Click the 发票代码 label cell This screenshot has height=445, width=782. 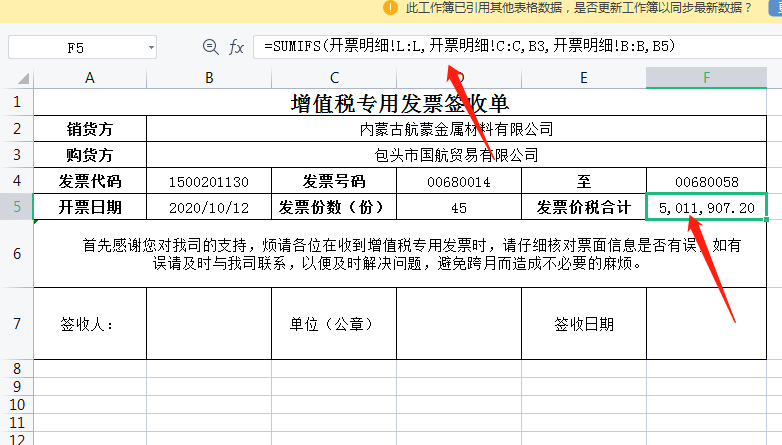point(90,181)
